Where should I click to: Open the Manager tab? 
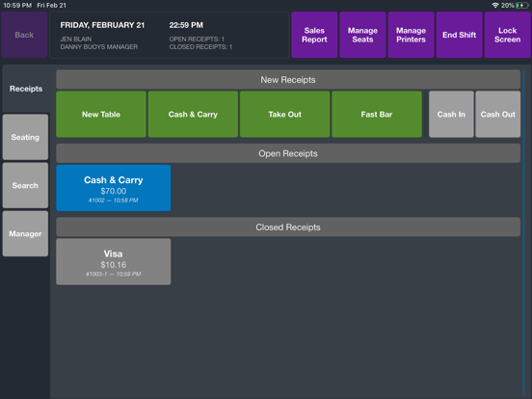coord(25,234)
